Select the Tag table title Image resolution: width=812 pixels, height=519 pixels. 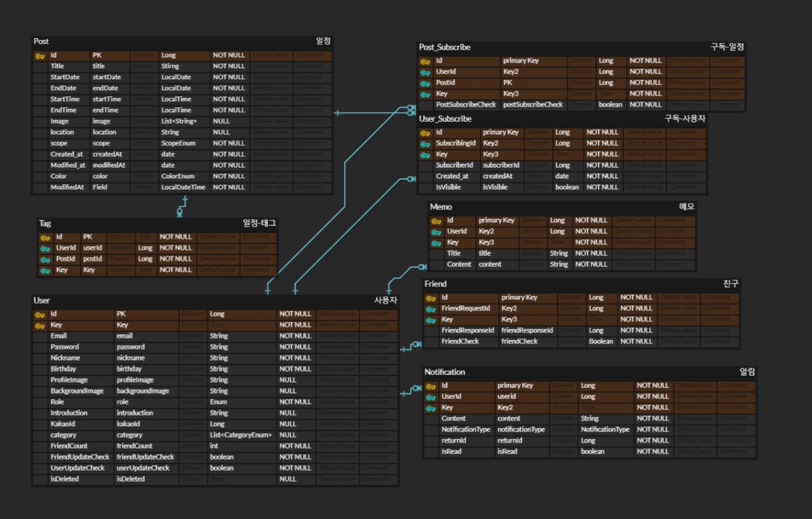coord(45,223)
